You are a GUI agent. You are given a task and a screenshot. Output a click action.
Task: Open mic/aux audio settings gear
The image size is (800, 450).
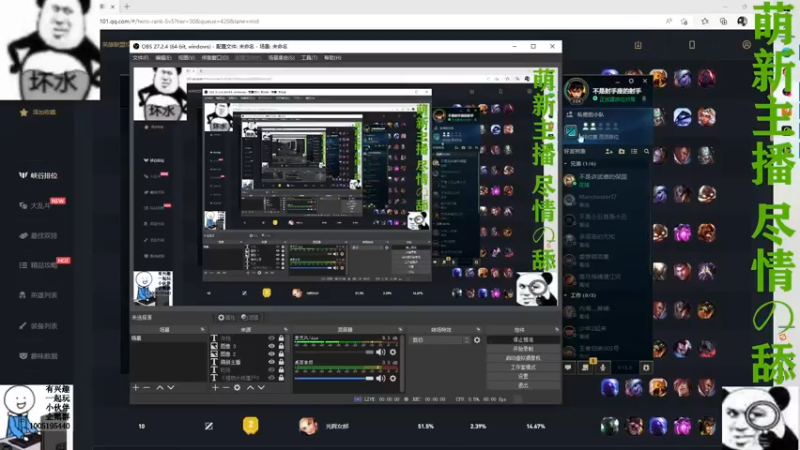coord(393,352)
